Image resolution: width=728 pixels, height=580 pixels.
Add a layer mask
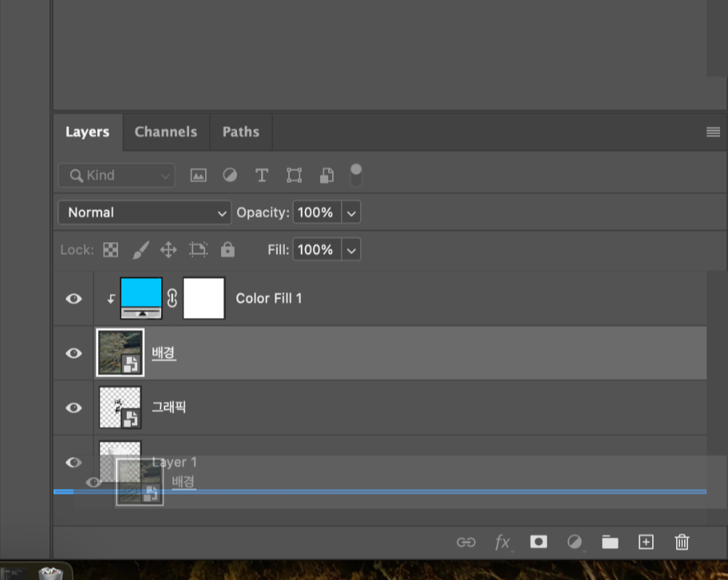click(539, 542)
